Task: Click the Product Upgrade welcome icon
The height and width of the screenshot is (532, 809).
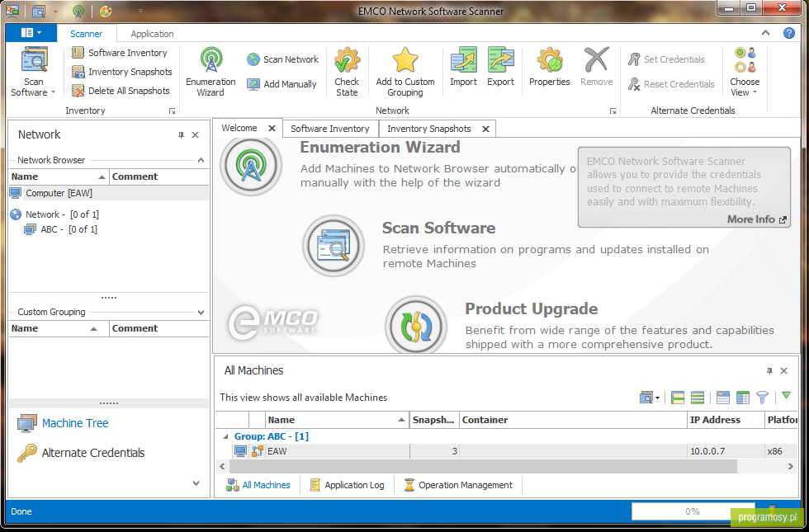Action: (x=416, y=325)
